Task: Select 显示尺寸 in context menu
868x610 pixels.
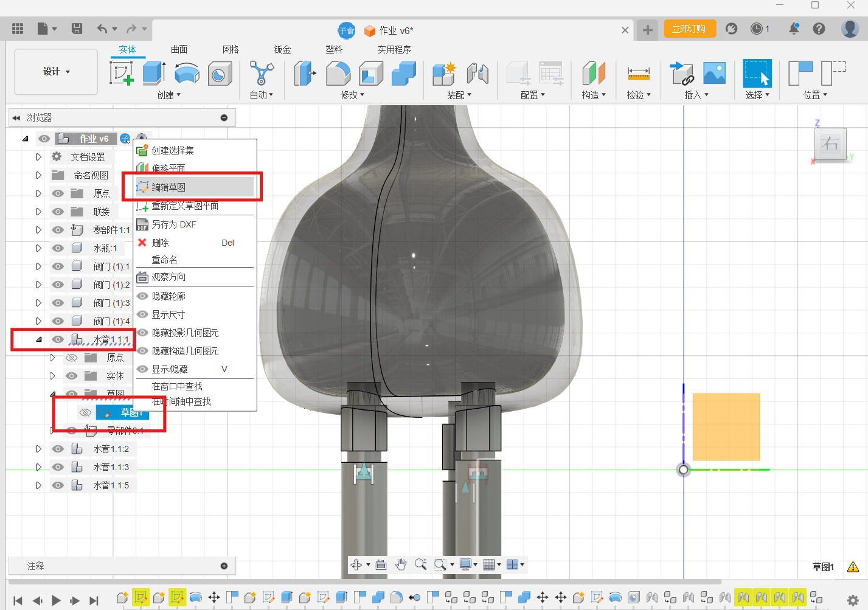Action: tap(195, 314)
